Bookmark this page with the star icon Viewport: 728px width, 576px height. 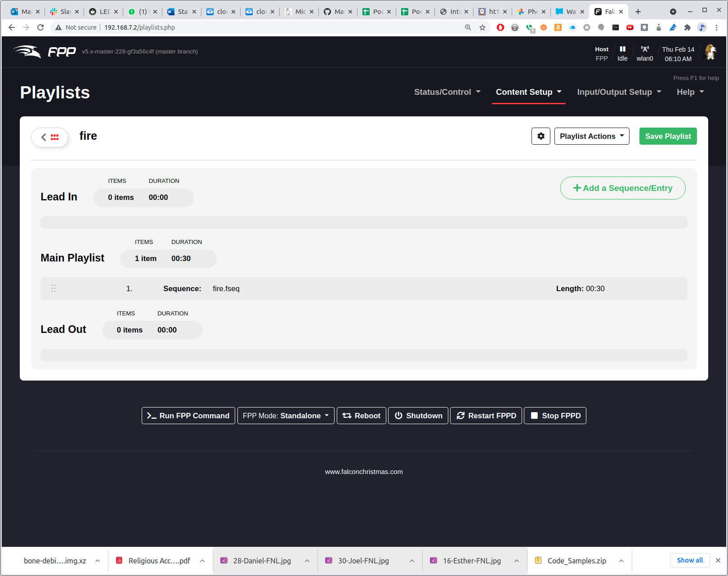(x=482, y=27)
